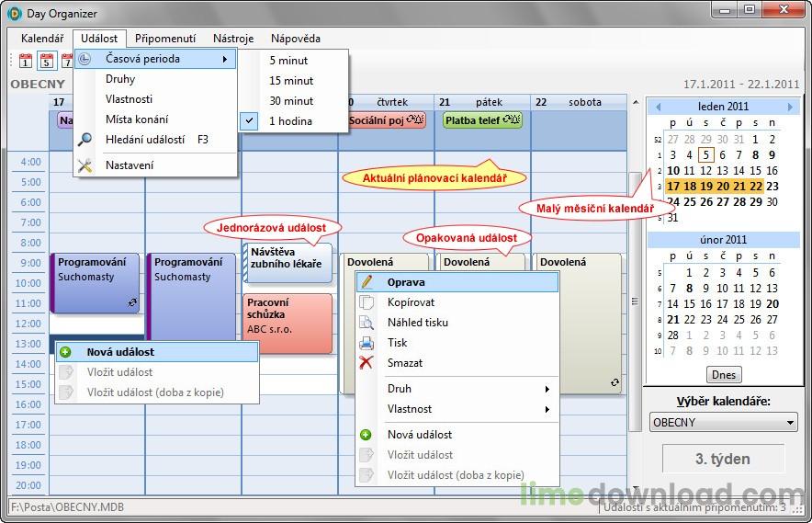812x523 pixels.
Task: Click the magnifier icon for Hledání událostí
Action: click(85, 140)
